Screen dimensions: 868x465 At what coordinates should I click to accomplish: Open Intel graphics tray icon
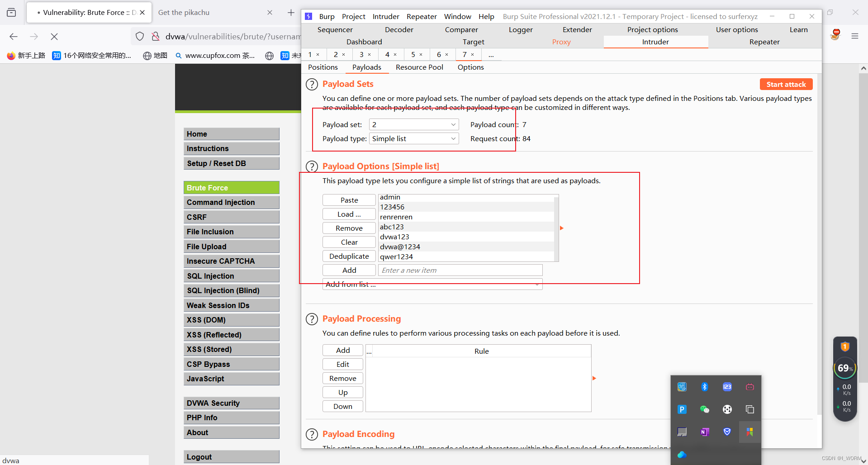[x=682, y=387]
